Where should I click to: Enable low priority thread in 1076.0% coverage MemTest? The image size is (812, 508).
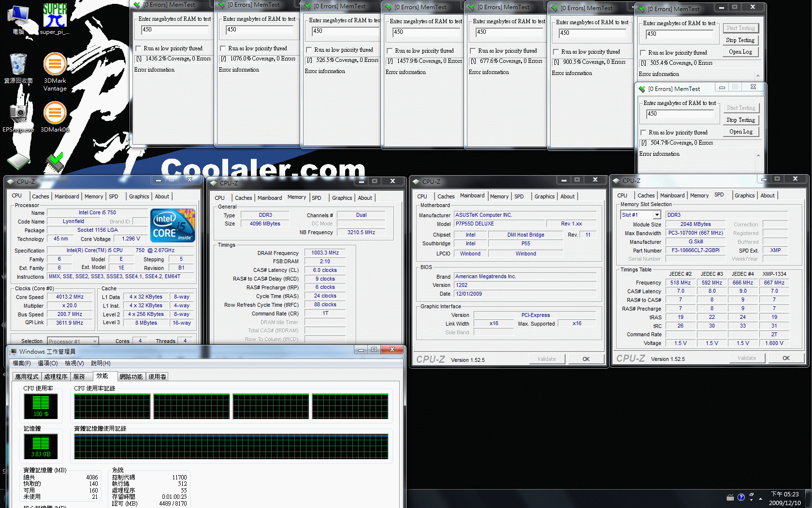click(223, 48)
